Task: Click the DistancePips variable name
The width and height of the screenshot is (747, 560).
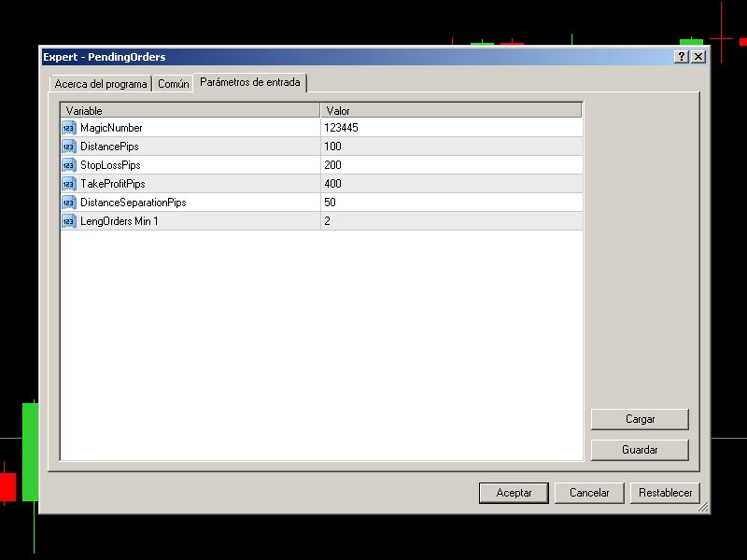Action: [x=109, y=147]
